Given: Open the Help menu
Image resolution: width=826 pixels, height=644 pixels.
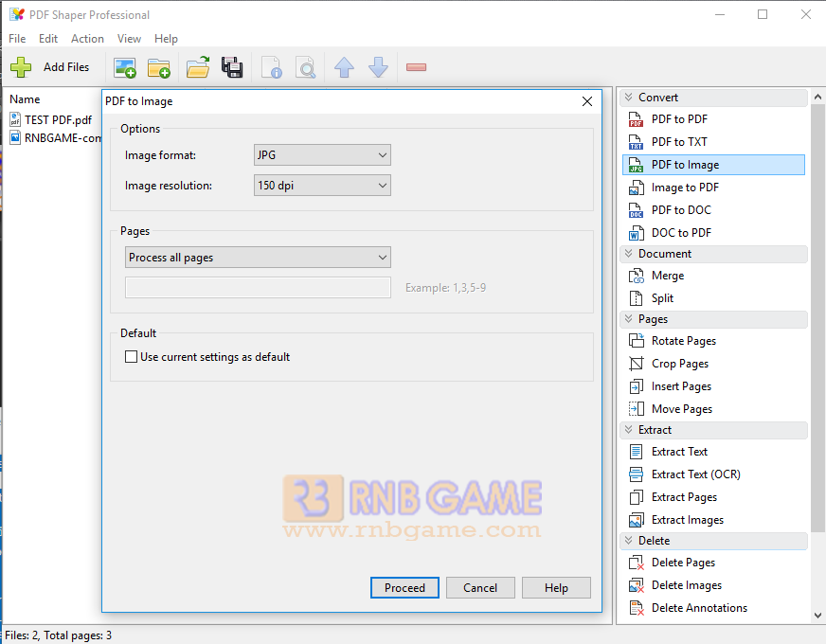Looking at the screenshot, I should click(166, 39).
